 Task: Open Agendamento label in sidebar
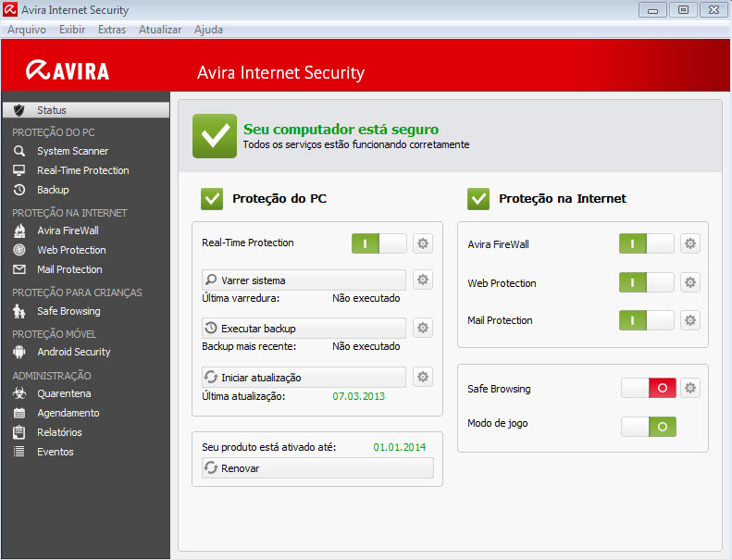(68, 413)
